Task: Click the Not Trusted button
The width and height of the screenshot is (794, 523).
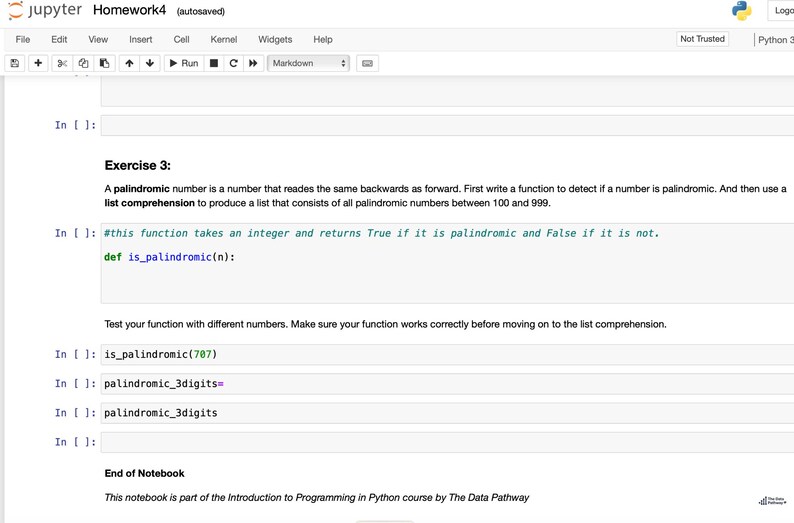Action: 702,39
